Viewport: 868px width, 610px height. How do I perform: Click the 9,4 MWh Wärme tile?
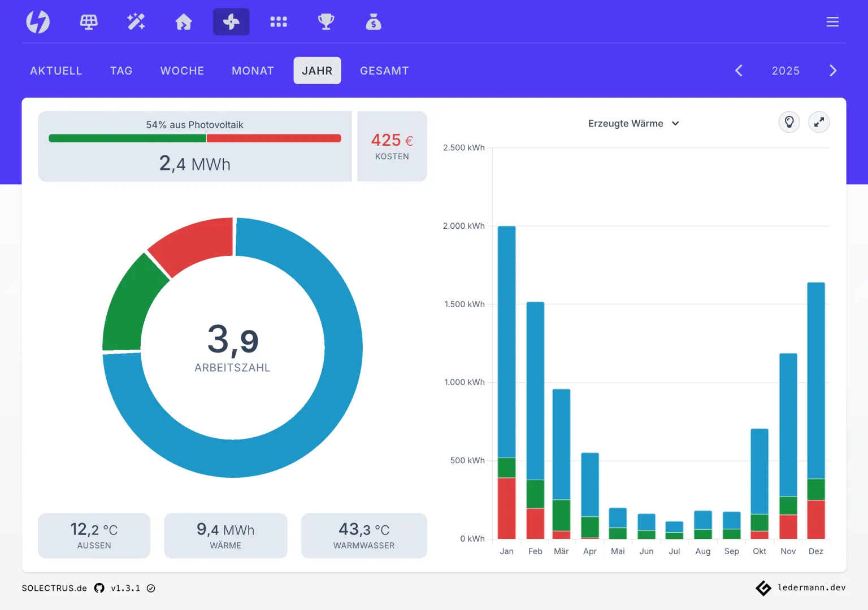(x=225, y=535)
